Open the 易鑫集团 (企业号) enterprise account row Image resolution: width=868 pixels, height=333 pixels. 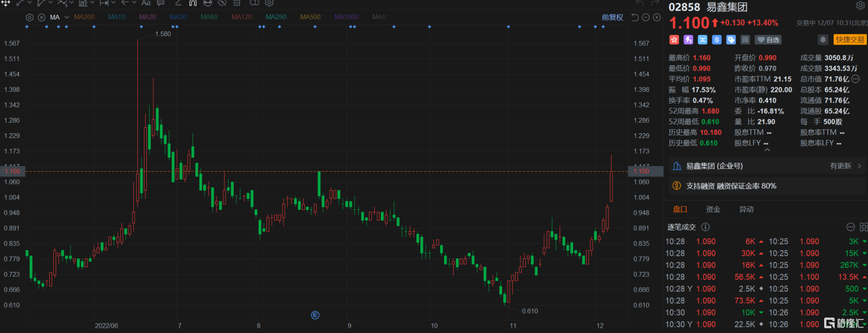point(768,166)
